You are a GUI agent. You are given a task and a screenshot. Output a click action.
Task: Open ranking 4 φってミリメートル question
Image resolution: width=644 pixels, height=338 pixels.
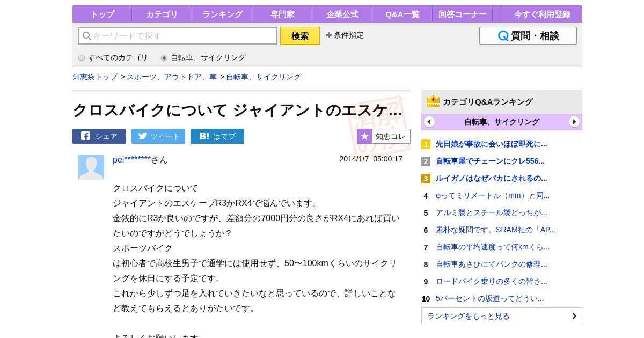coord(493,195)
